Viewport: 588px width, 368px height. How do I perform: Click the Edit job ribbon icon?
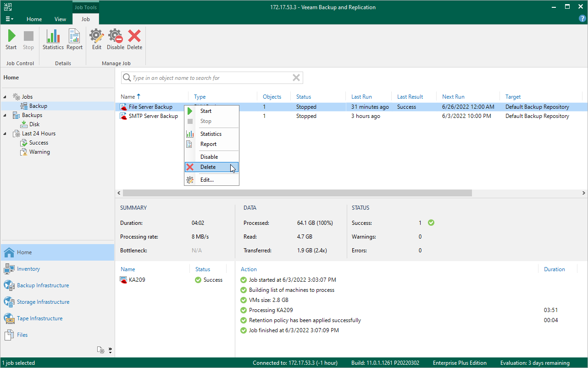coord(96,36)
